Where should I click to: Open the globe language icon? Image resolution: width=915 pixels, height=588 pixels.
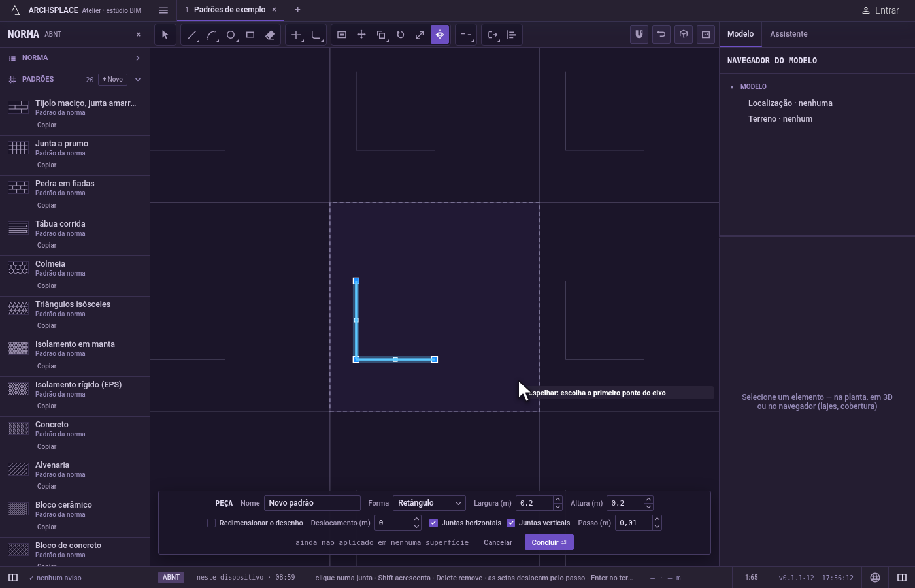click(875, 578)
